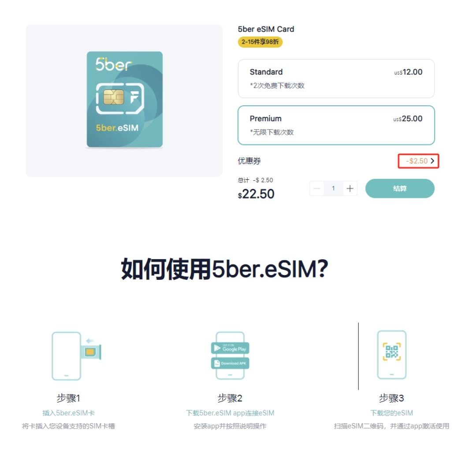Open the coupon chevron beside -$2.50
This screenshot has width=476, height=476.
tap(432, 161)
